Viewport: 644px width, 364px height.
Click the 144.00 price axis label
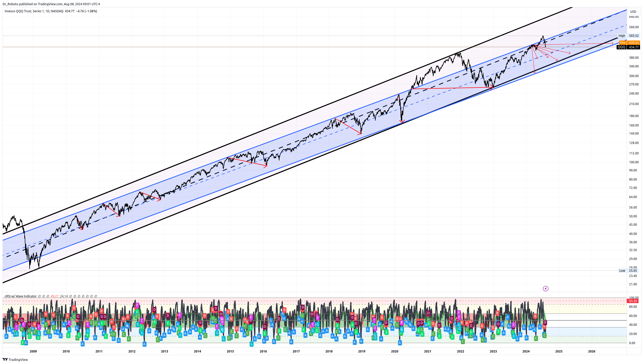634,133
